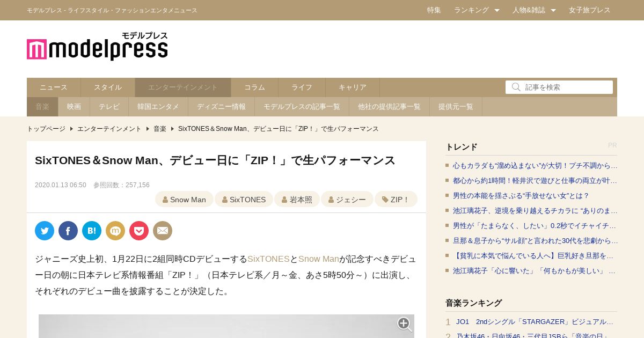
Task: Follow the SixTONES link in article text
Action: click(268, 259)
